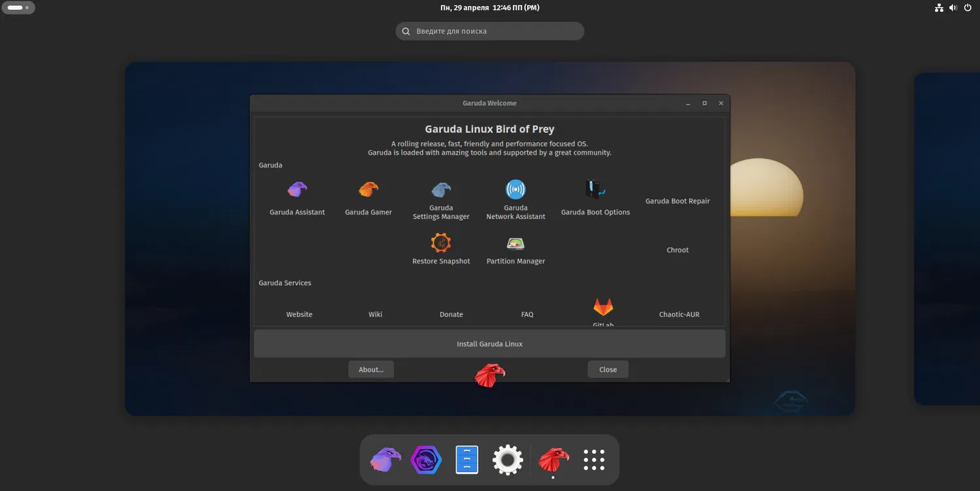The image size is (980, 491).
Task: Open Garuda Boot Options
Action: click(595, 198)
